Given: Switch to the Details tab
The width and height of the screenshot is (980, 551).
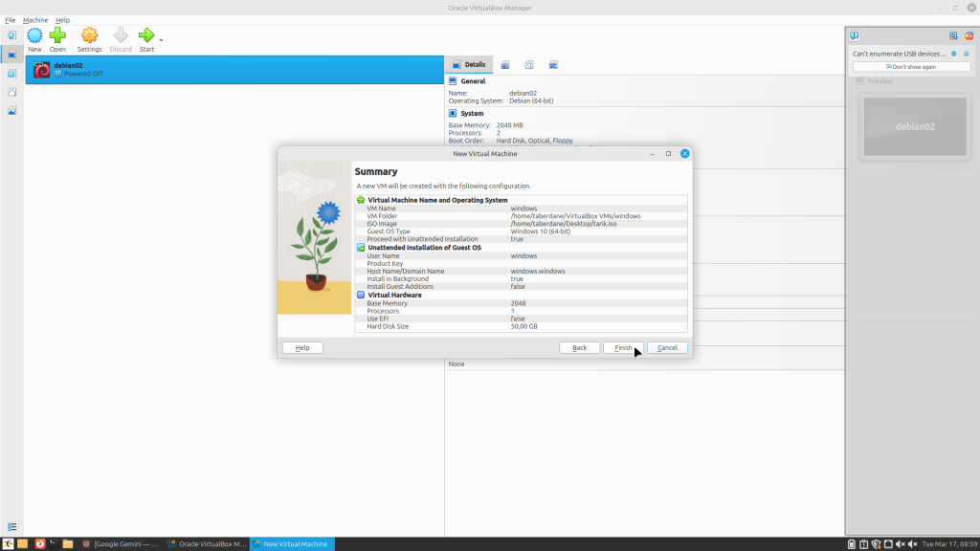Looking at the screenshot, I should (469, 65).
